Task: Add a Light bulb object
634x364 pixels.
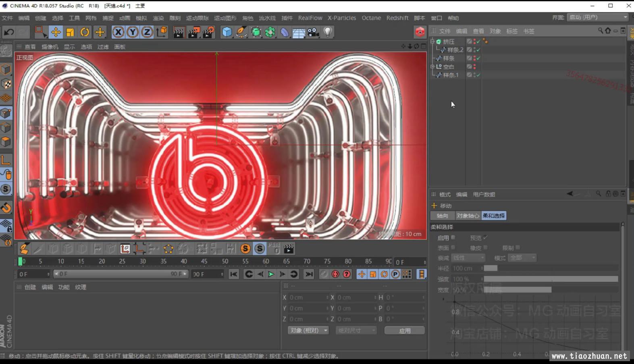Action: pos(328,32)
